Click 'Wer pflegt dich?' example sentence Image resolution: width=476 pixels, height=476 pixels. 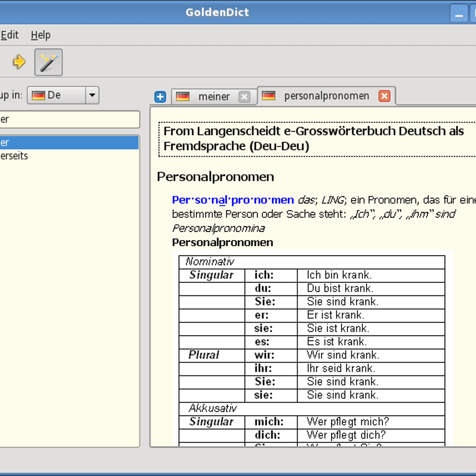[x=346, y=435]
